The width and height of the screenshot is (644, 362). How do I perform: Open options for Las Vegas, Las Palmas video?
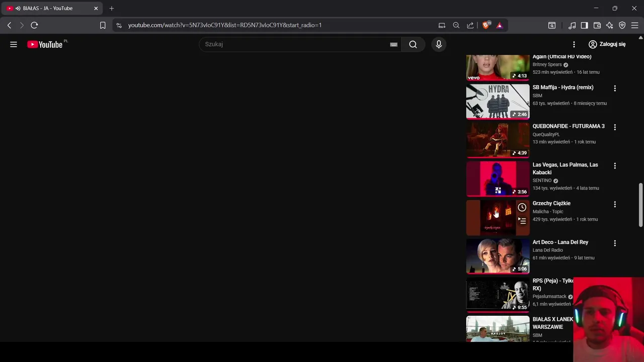tap(615, 166)
